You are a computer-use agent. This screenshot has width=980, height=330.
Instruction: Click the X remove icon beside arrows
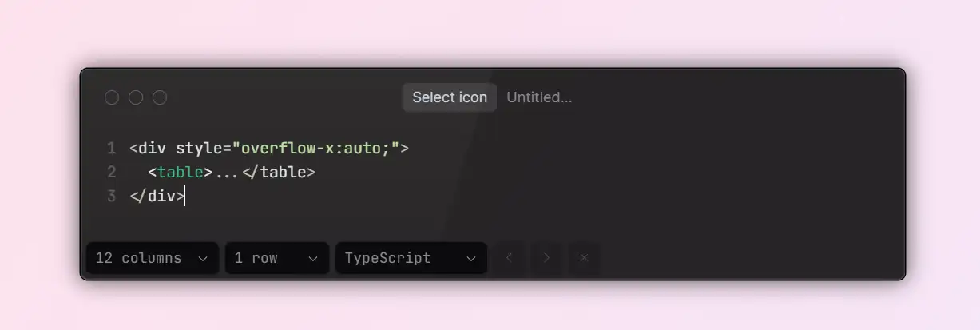click(x=584, y=258)
